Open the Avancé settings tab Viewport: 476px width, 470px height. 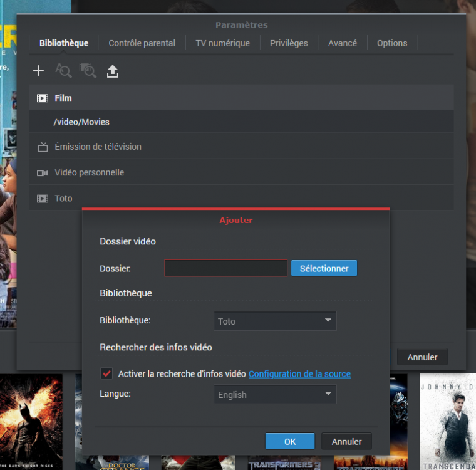(343, 43)
